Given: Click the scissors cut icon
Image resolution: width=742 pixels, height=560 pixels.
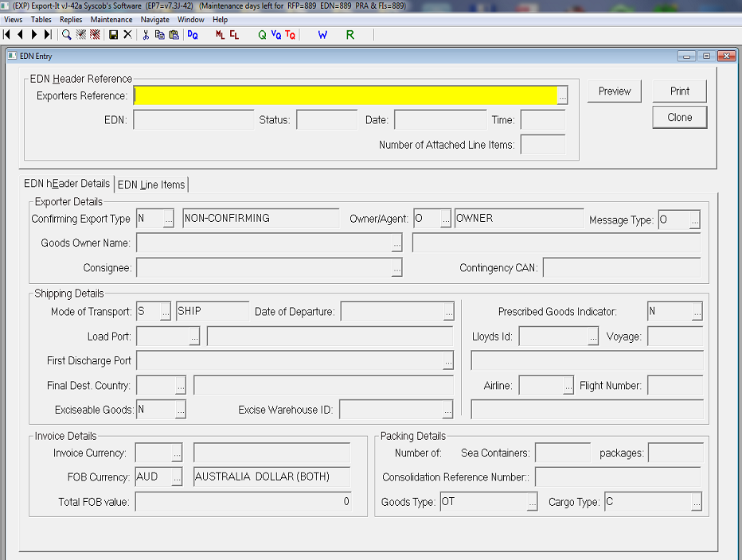Looking at the screenshot, I should (x=146, y=35).
